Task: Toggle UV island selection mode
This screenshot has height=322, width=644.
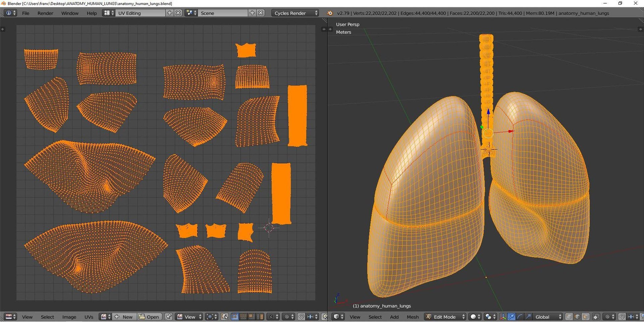Action: pos(260,317)
